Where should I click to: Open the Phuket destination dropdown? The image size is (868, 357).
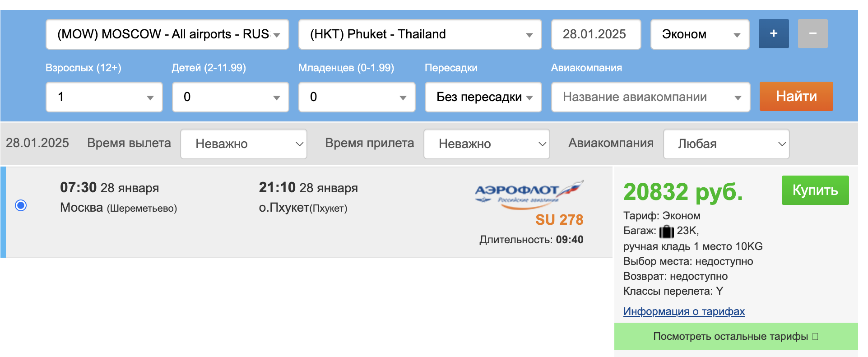420,34
